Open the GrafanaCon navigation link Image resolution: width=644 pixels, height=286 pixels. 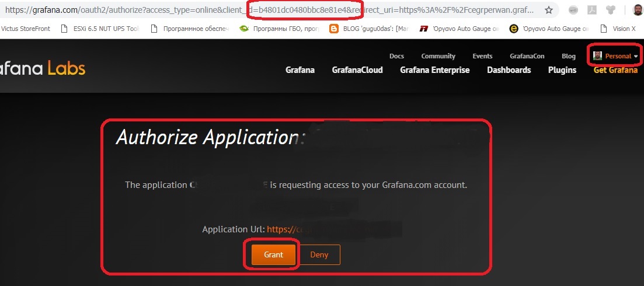pyautogui.click(x=527, y=56)
